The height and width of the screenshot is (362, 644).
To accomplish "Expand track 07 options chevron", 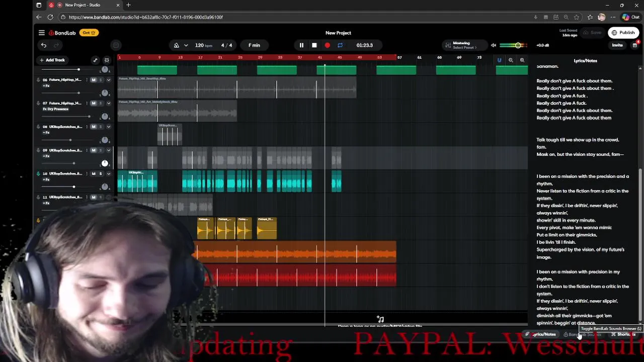I will click(109, 103).
